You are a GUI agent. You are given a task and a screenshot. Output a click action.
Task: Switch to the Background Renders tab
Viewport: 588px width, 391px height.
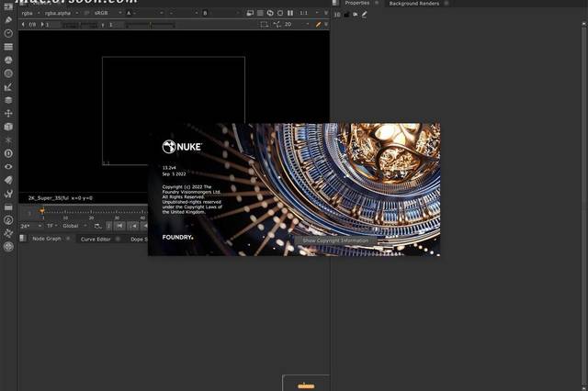tap(414, 4)
